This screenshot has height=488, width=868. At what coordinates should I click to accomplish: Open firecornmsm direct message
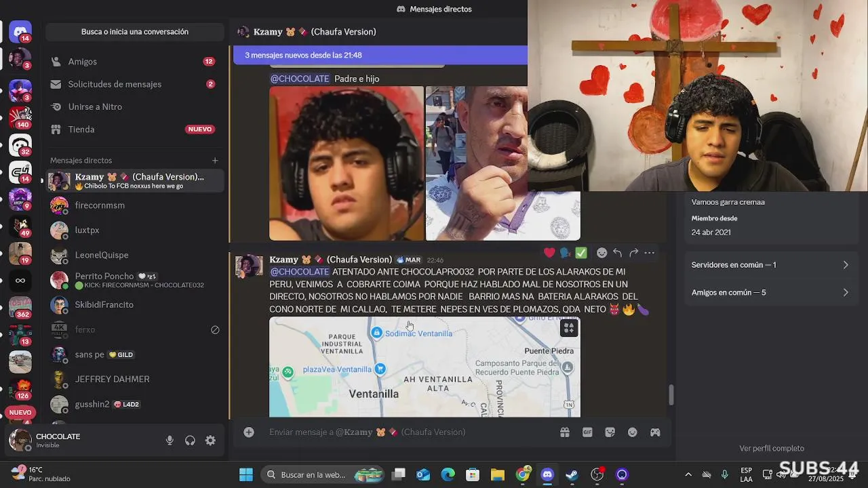tap(134, 205)
